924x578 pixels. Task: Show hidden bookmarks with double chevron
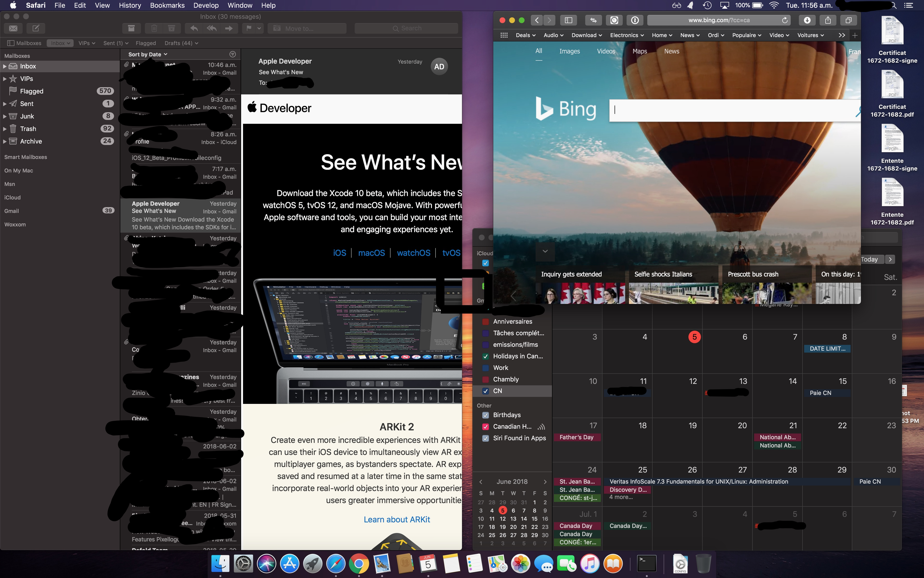(842, 35)
